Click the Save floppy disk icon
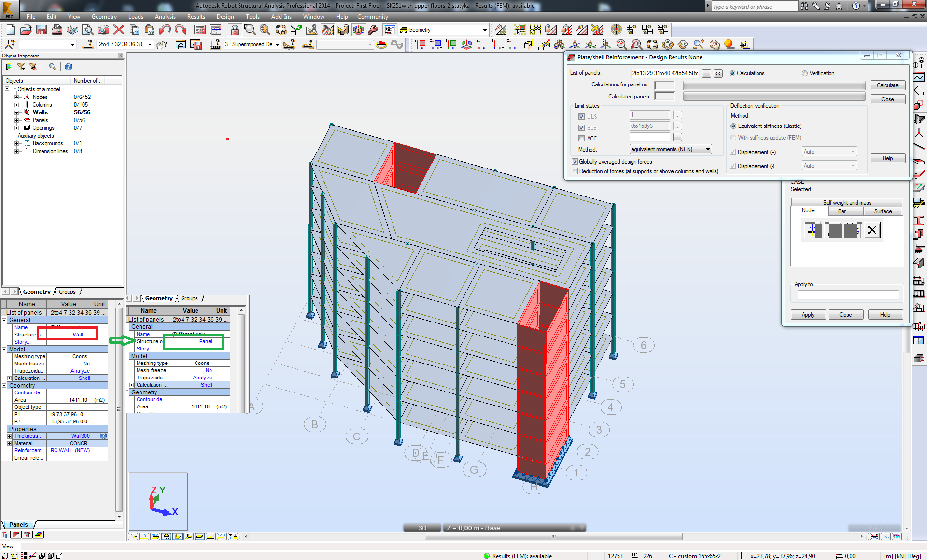This screenshot has height=560, width=927. pyautogui.click(x=42, y=30)
